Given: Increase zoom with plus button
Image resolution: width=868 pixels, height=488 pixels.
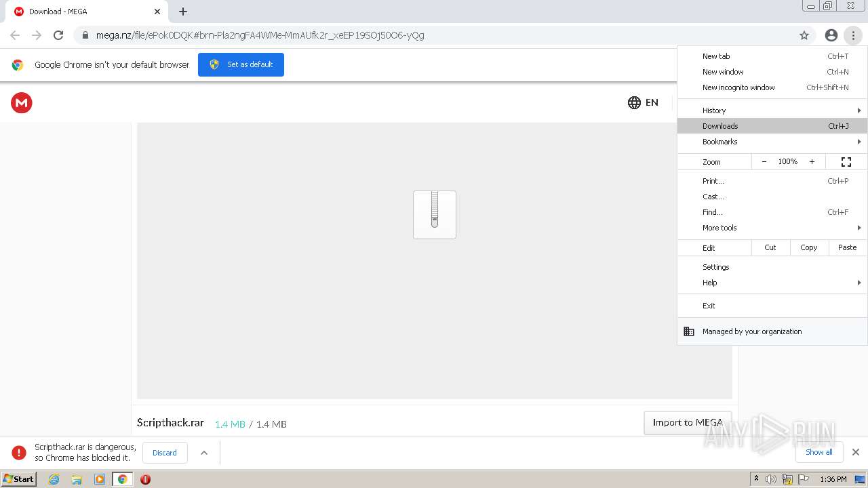Looking at the screenshot, I should pyautogui.click(x=812, y=162).
